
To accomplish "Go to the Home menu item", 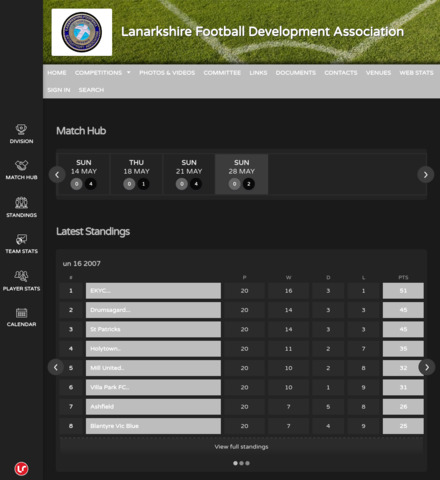I will (57, 73).
